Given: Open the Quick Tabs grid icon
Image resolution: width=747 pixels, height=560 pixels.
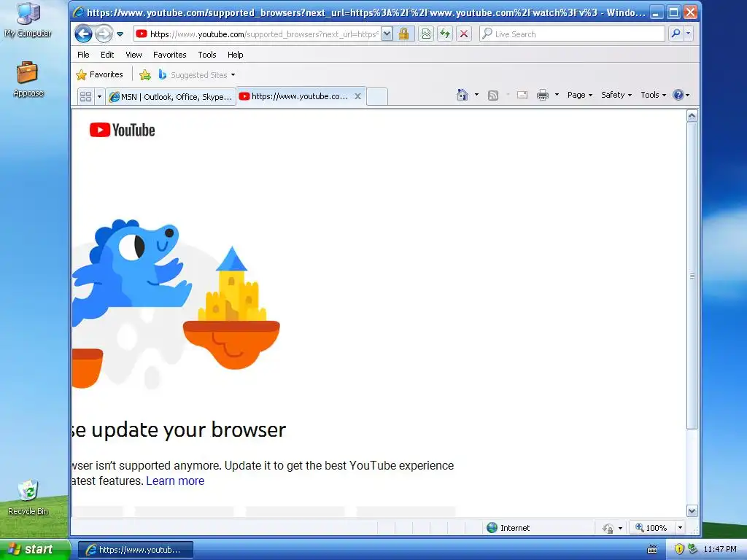Looking at the screenshot, I should coord(86,97).
